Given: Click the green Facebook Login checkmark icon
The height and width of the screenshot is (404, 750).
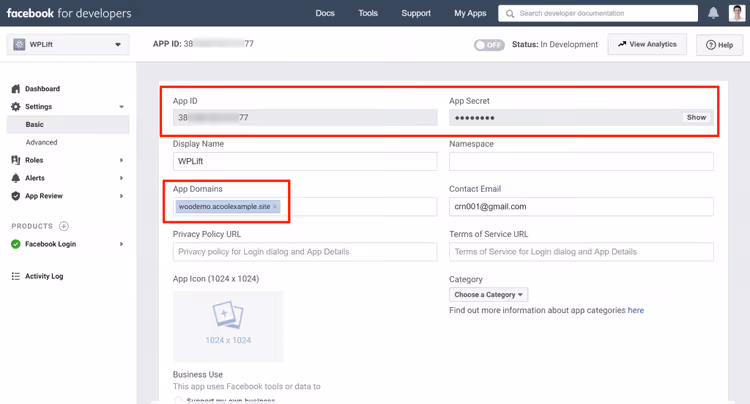Looking at the screenshot, I should pos(16,244).
